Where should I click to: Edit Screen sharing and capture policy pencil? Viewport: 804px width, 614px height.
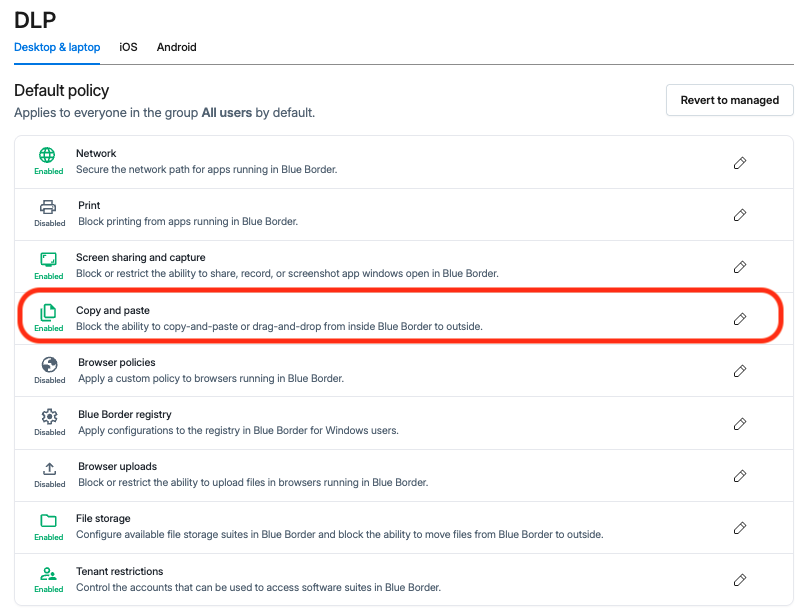tap(739, 267)
